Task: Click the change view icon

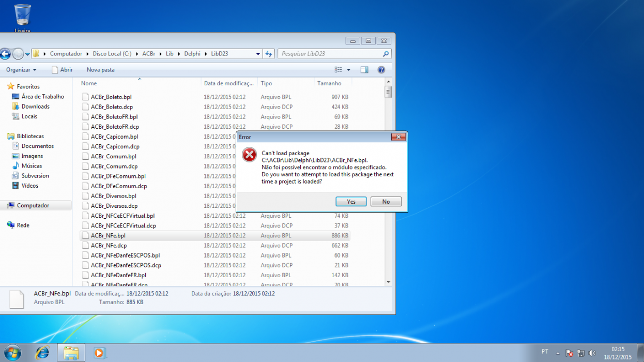Action: 339,70
